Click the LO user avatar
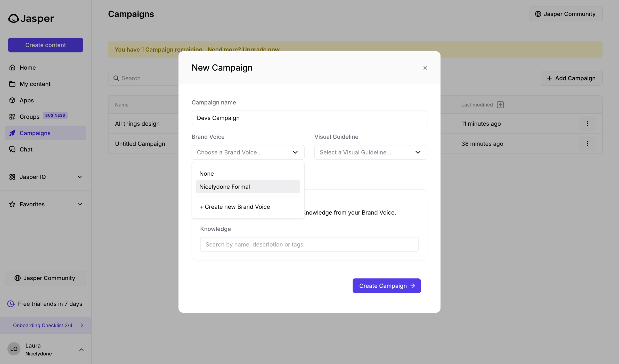Screen dimensions: 619x364 [x=14, y=349]
